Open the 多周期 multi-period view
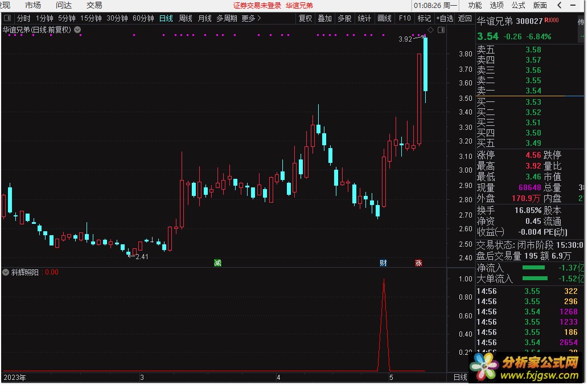 click(x=227, y=18)
